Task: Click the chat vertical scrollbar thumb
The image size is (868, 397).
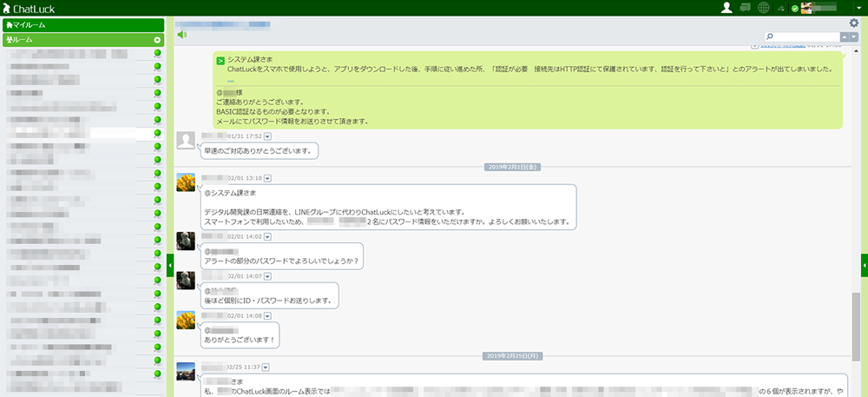Action: pyautogui.click(x=857, y=326)
